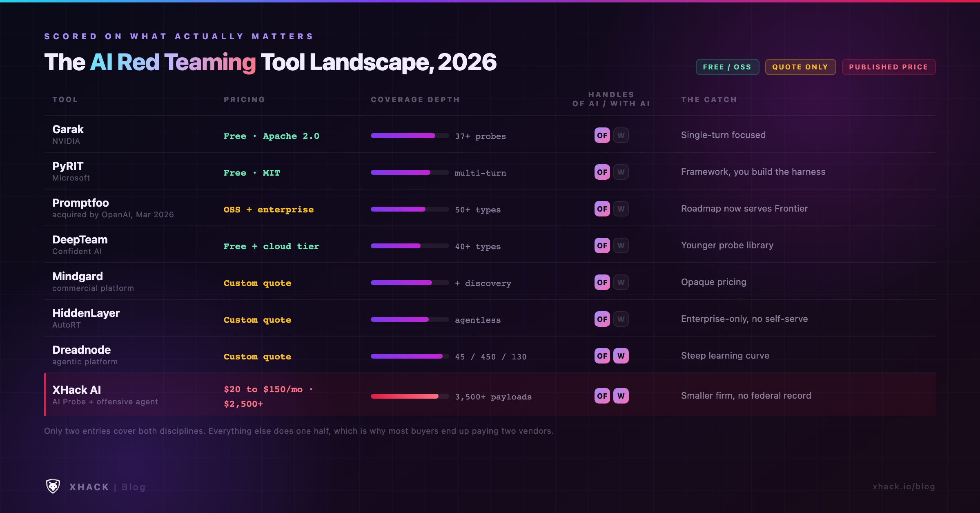Click the XHACK brand name in footer
Viewport: 980px width, 513px height.
pyautogui.click(x=89, y=487)
